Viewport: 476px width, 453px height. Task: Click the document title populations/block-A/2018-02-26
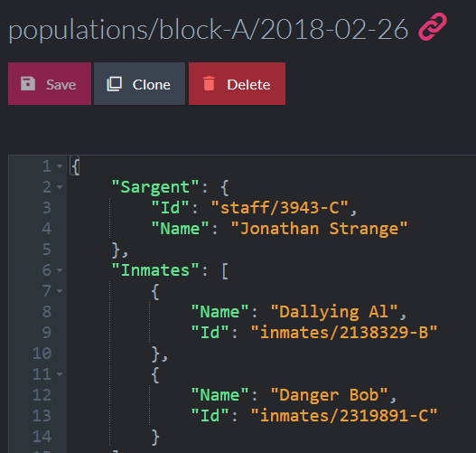click(x=209, y=30)
